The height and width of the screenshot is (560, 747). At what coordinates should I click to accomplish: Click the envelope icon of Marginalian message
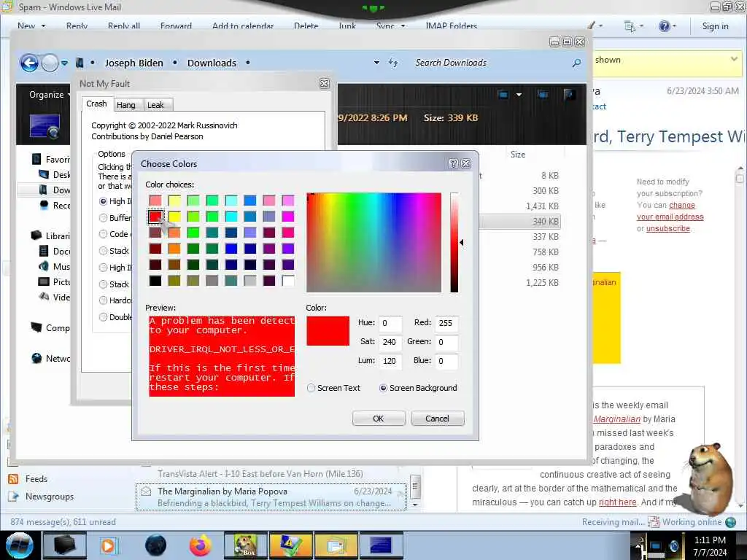coord(146,491)
